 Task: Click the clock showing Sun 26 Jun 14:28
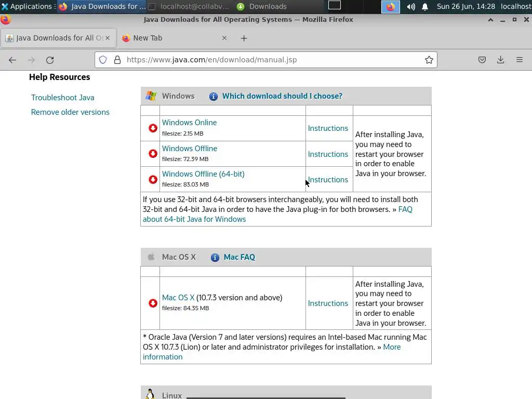point(466,6)
